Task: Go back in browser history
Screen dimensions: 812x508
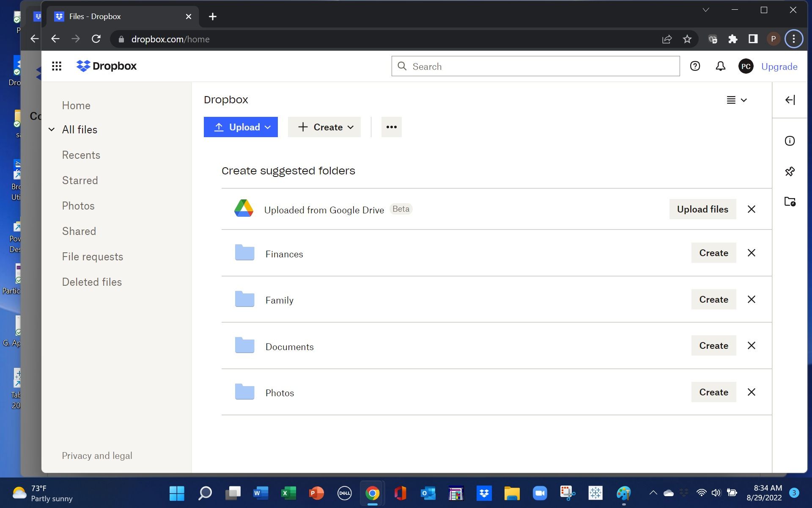Action: [x=55, y=39]
